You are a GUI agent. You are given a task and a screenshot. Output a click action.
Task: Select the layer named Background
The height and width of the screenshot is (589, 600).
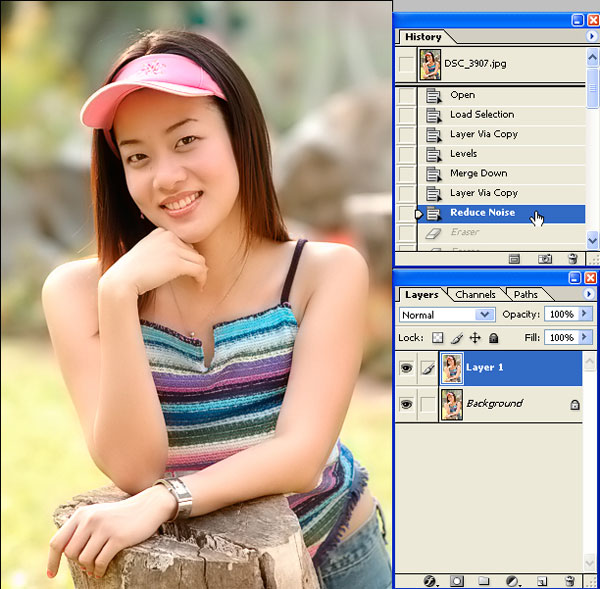(510, 405)
